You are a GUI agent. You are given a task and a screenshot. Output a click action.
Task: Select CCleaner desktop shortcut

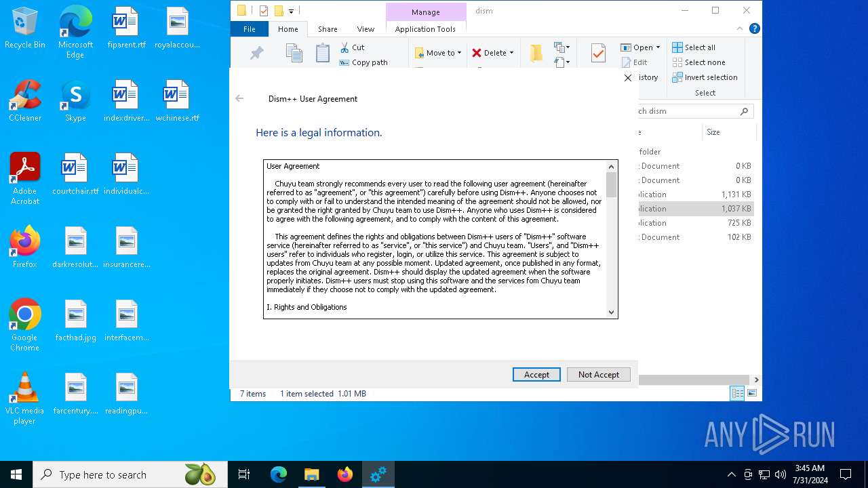tap(25, 101)
